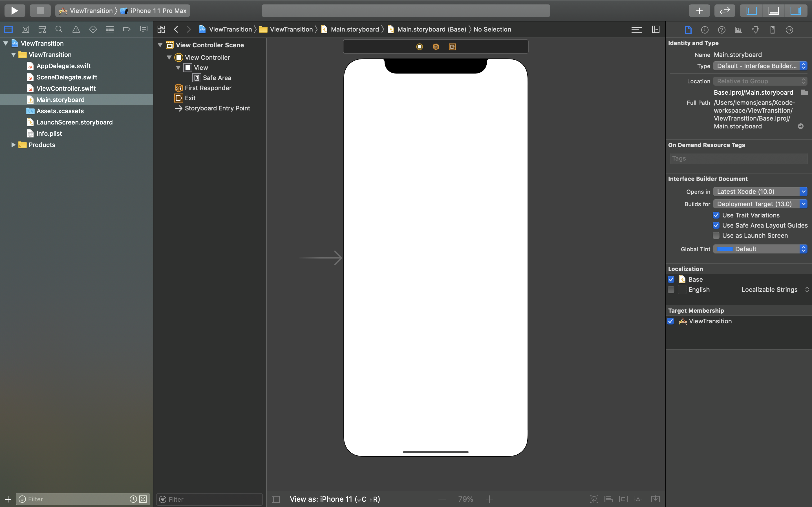Hide document outline at canvas bottom
This screenshot has width=812, height=507.
point(276,499)
